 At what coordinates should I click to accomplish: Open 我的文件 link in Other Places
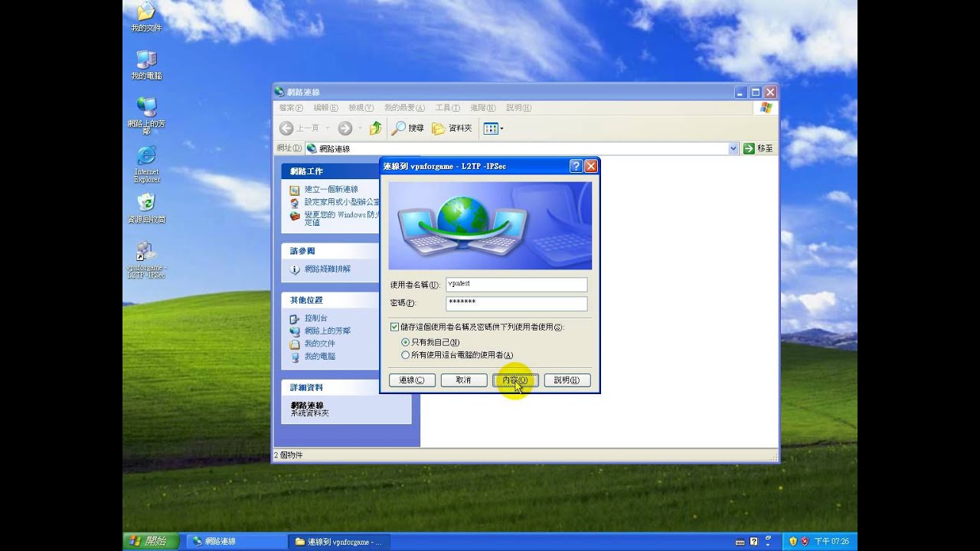click(319, 344)
